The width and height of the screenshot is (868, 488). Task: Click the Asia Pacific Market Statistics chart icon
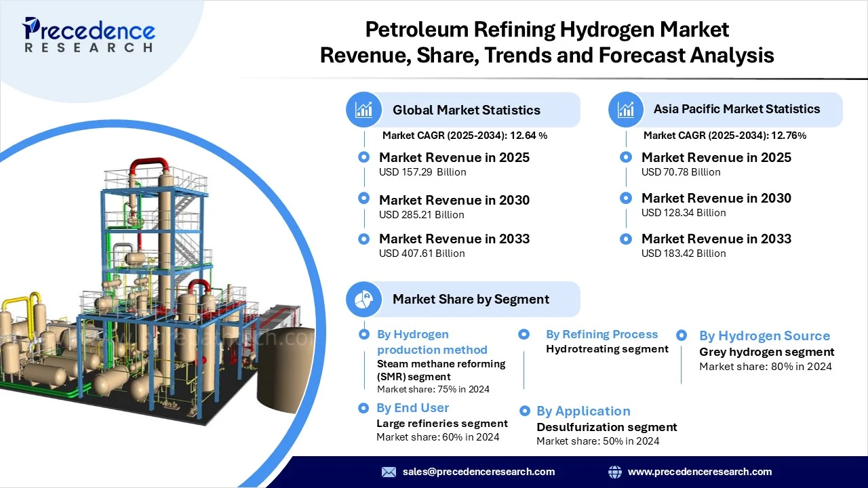pos(626,109)
